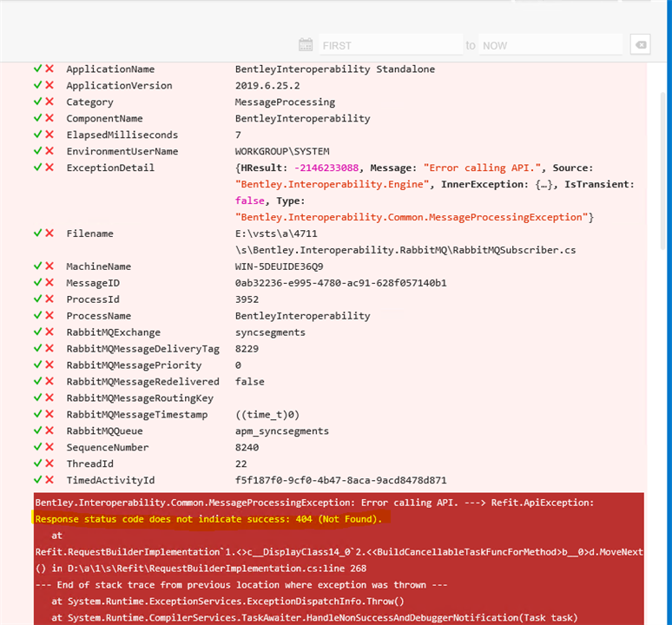Include filter checkmark for RabbitMQMessageDeliveryTag

37,348
